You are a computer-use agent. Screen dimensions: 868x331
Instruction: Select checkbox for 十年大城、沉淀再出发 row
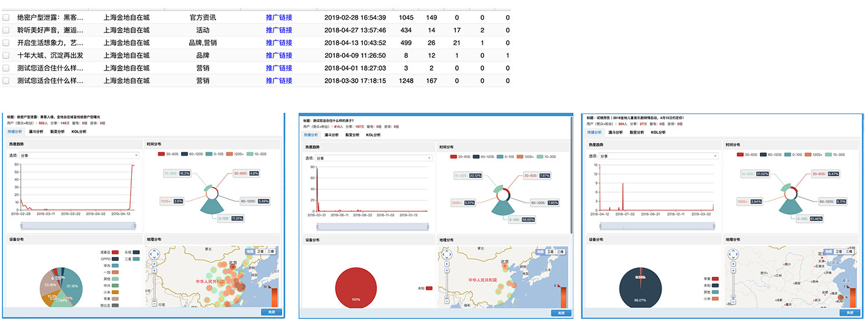coord(6,56)
